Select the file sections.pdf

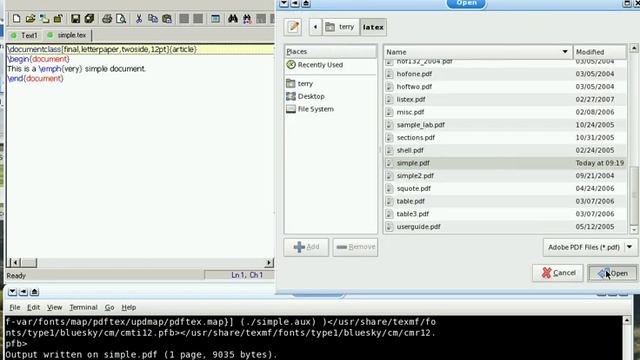(505, 138)
